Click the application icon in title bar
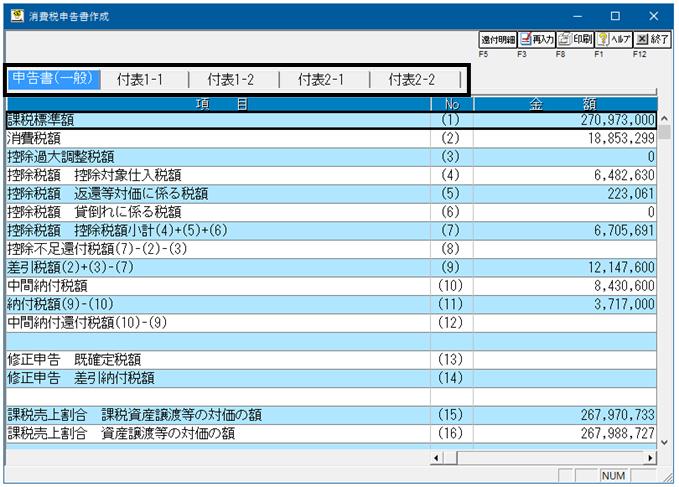679x487 pixels. (x=17, y=16)
